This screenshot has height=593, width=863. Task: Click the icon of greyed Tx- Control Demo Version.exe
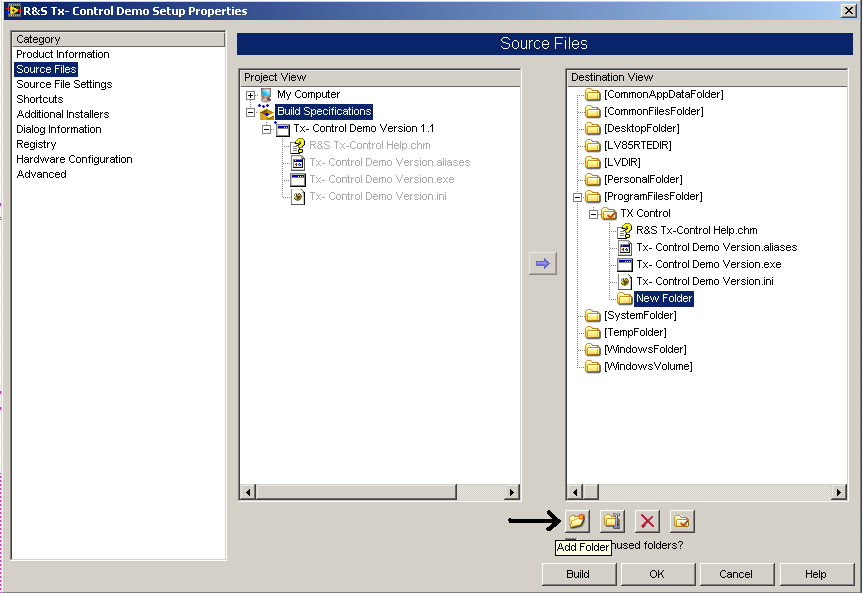[298, 179]
